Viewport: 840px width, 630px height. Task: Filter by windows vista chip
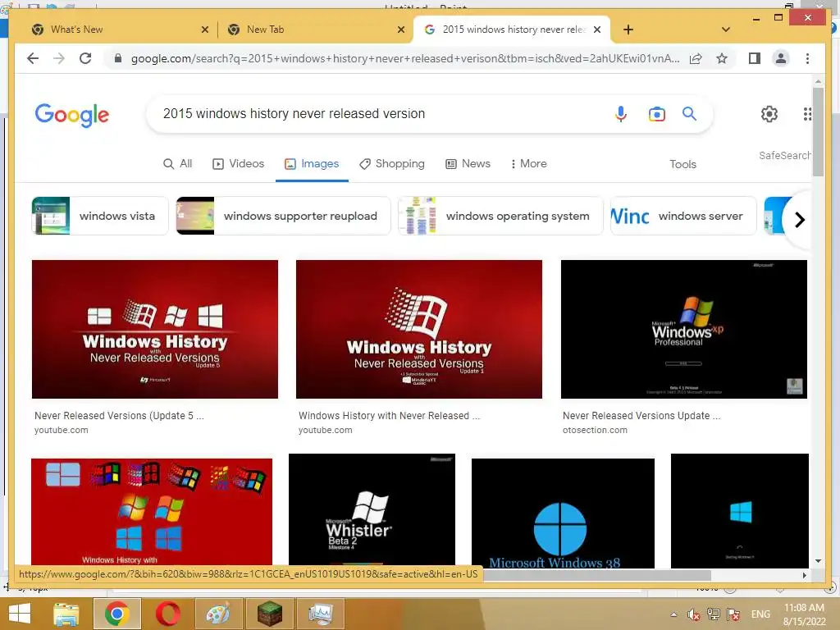(100, 216)
